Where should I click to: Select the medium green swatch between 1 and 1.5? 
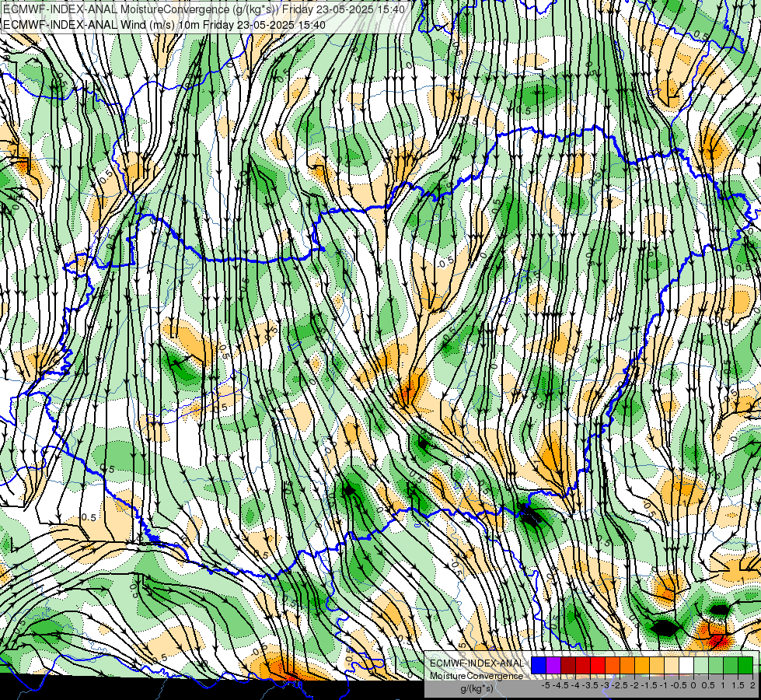click(x=731, y=665)
